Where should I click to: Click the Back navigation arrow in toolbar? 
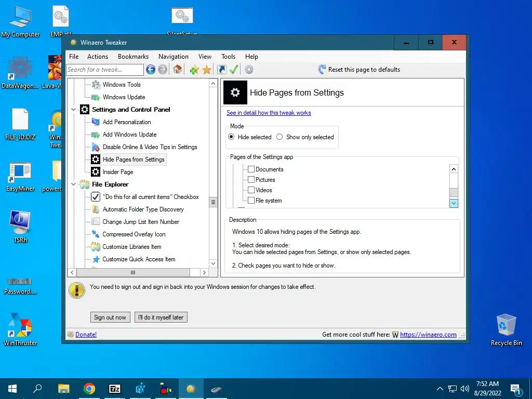click(151, 70)
